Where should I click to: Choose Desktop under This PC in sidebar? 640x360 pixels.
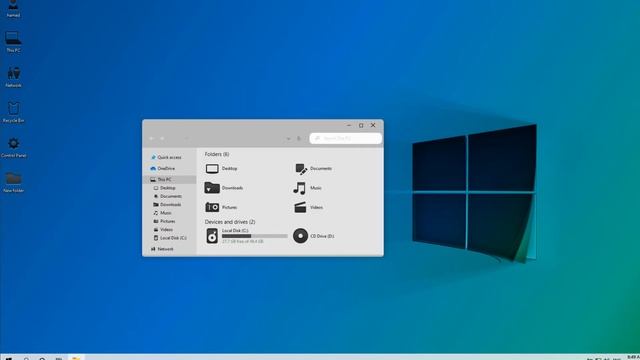click(164, 188)
